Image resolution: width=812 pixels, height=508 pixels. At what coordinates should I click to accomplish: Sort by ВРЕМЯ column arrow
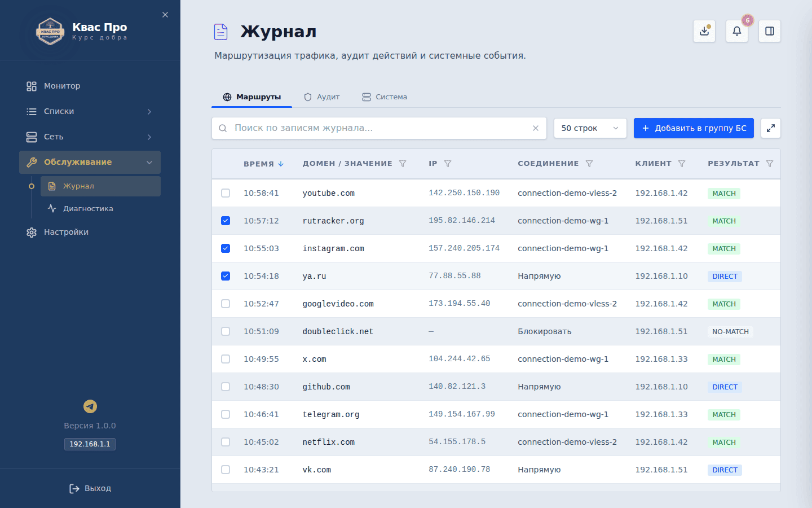(x=281, y=164)
